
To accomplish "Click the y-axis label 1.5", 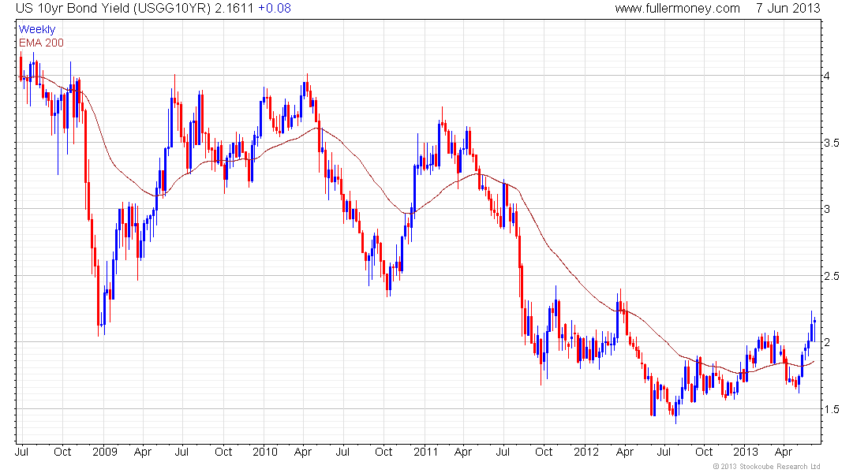I will (832, 409).
